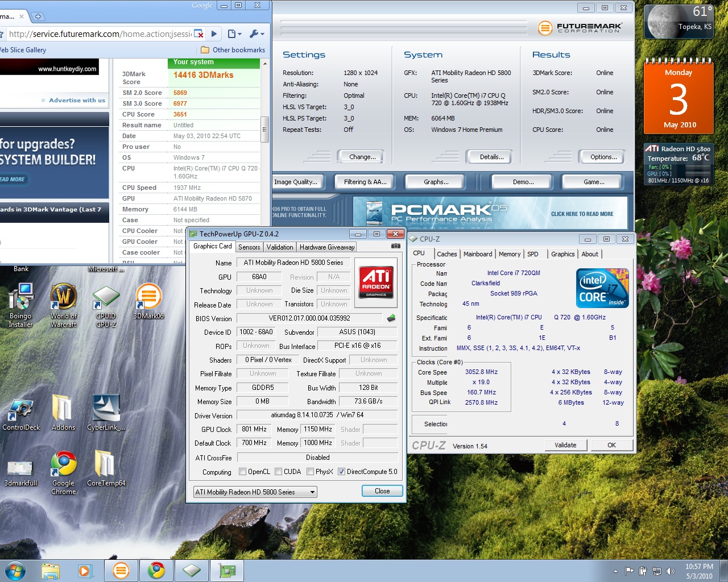Switch to GPU-Z taskbar button

click(227, 570)
